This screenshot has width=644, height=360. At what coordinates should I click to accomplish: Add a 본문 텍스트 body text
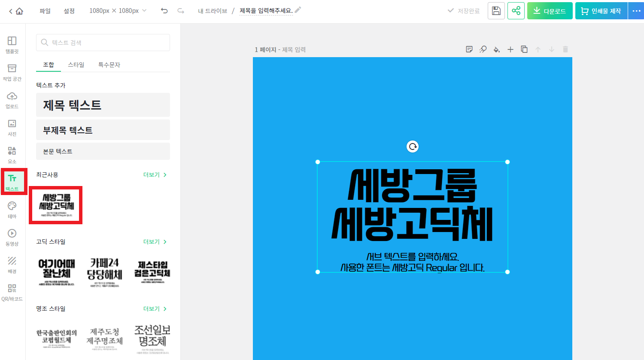tap(103, 151)
